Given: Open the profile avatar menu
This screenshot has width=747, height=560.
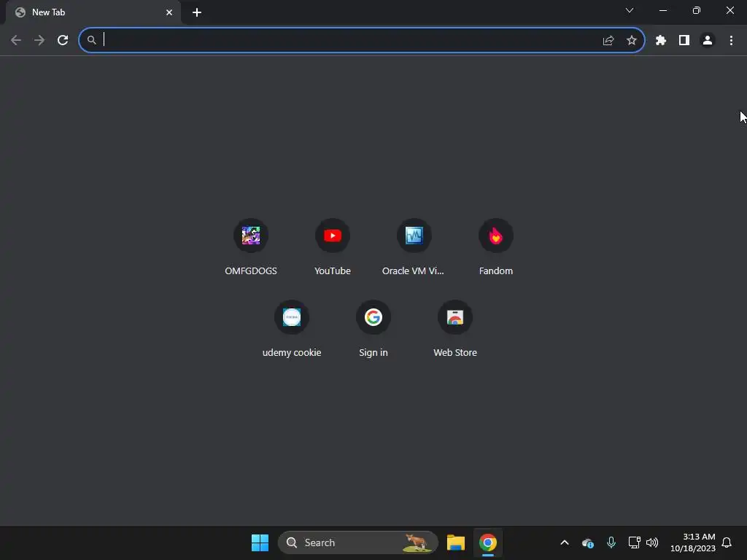Looking at the screenshot, I should (708, 41).
